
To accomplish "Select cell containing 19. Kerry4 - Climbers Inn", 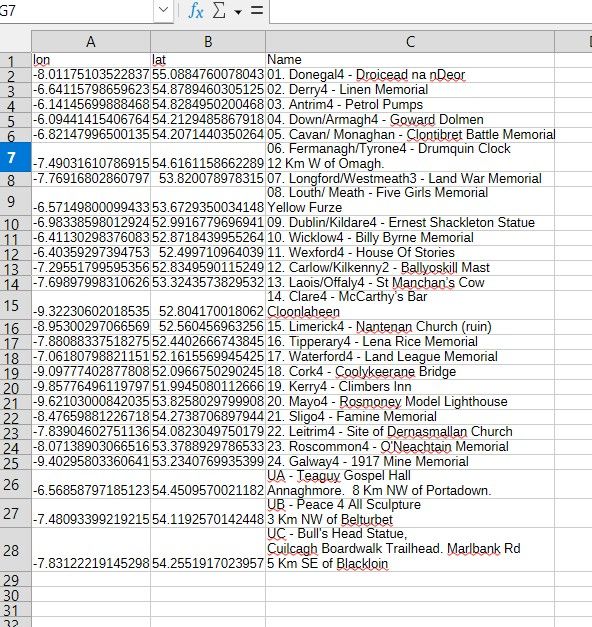I will [410, 387].
